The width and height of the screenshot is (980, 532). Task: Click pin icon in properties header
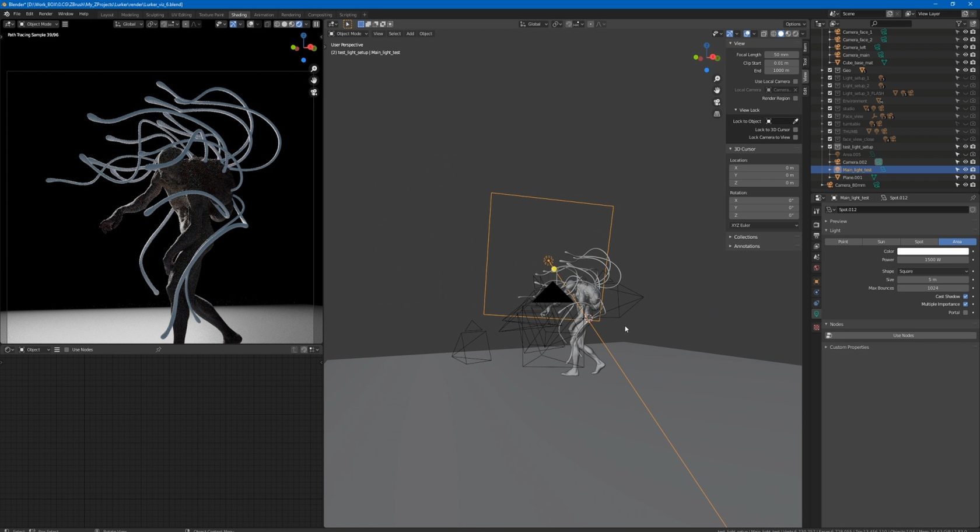click(x=972, y=198)
